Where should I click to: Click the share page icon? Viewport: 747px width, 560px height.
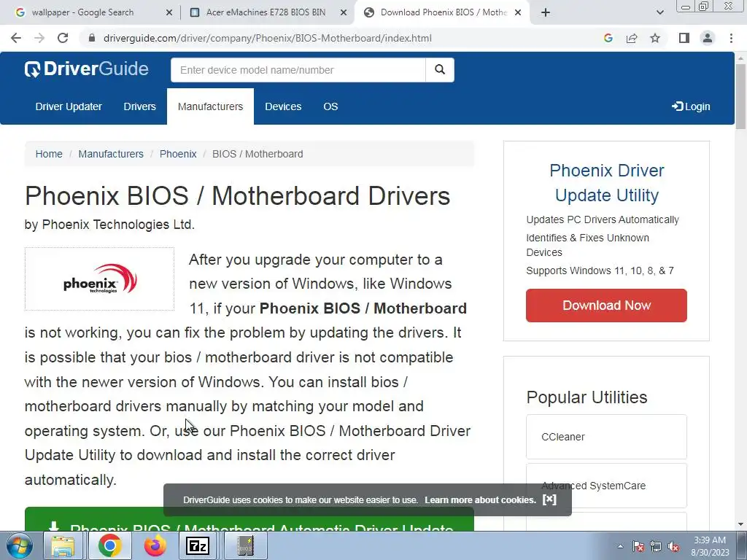coord(632,38)
